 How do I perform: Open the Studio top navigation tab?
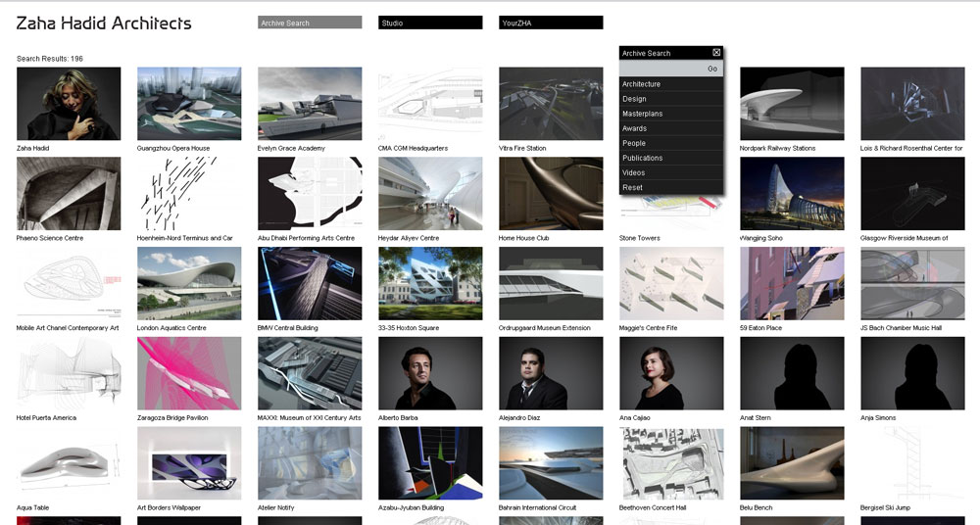pos(430,23)
